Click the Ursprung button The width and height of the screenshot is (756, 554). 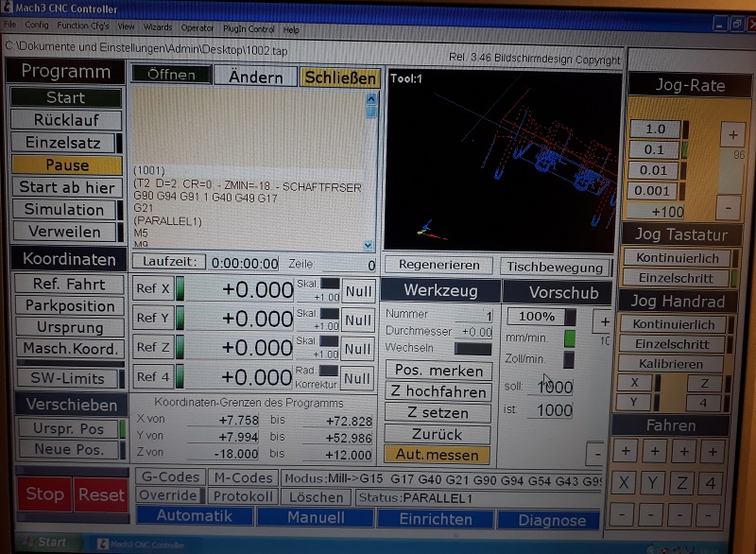pos(70,327)
